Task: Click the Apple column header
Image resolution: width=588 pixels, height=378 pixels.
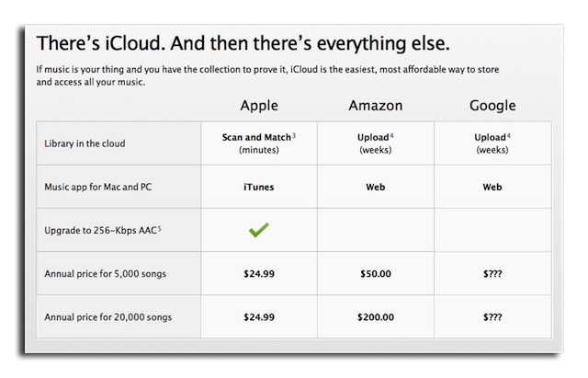Action: (x=259, y=106)
